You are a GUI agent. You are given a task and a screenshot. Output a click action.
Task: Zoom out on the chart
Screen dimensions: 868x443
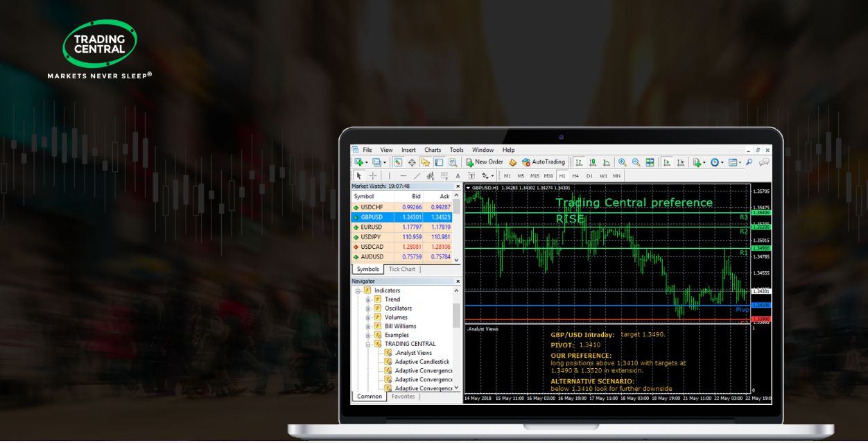[636, 162]
